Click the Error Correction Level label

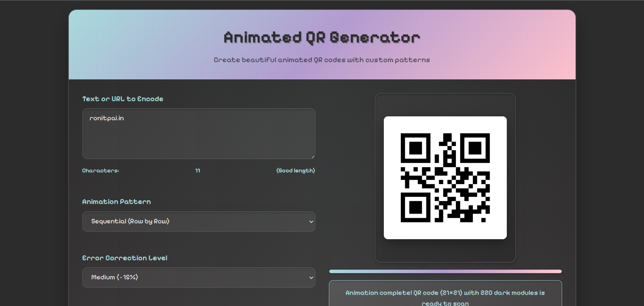125,258
